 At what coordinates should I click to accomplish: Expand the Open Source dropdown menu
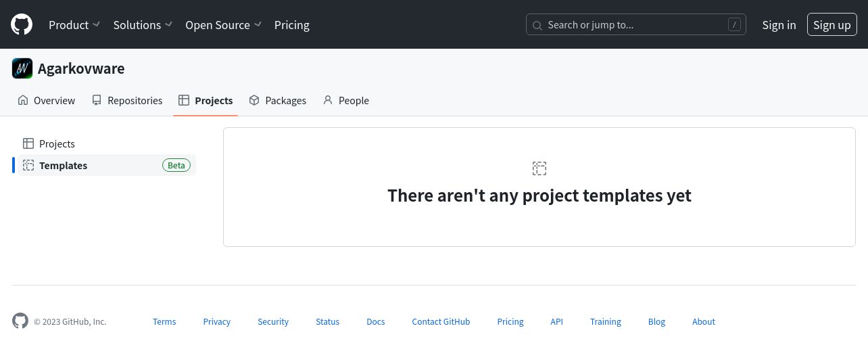(224, 24)
